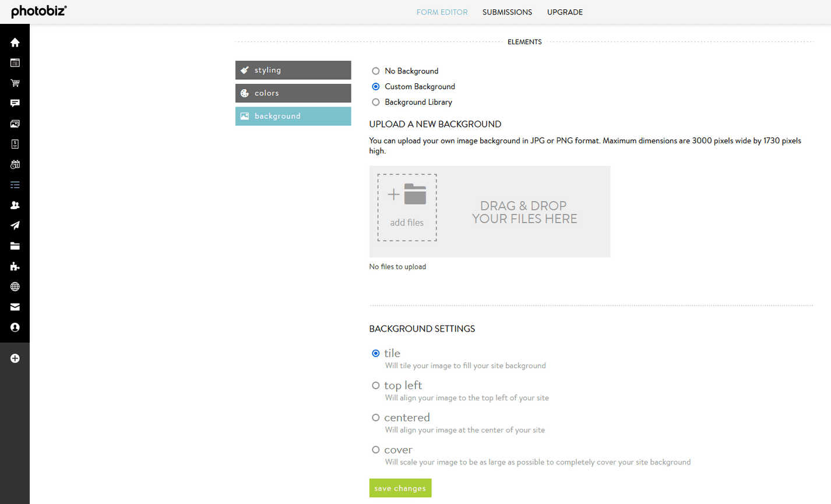The height and width of the screenshot is (504, 831).
Task: Open the styling panel
Action: coord(293,70)
